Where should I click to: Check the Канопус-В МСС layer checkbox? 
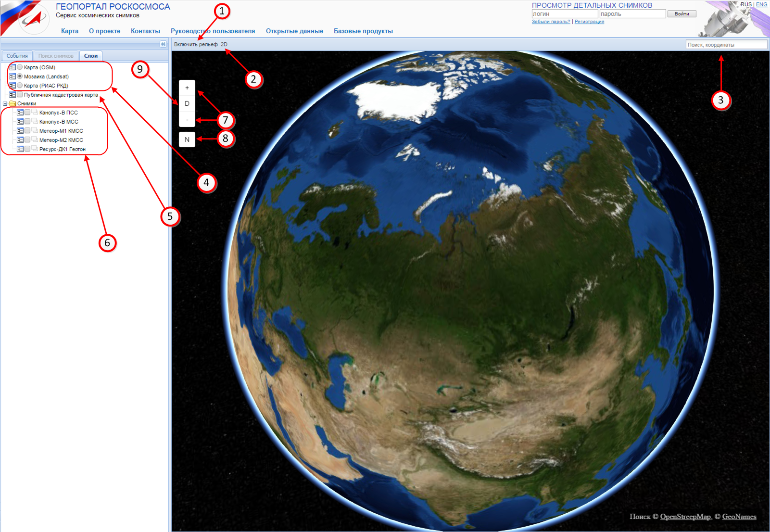(27, 122)
